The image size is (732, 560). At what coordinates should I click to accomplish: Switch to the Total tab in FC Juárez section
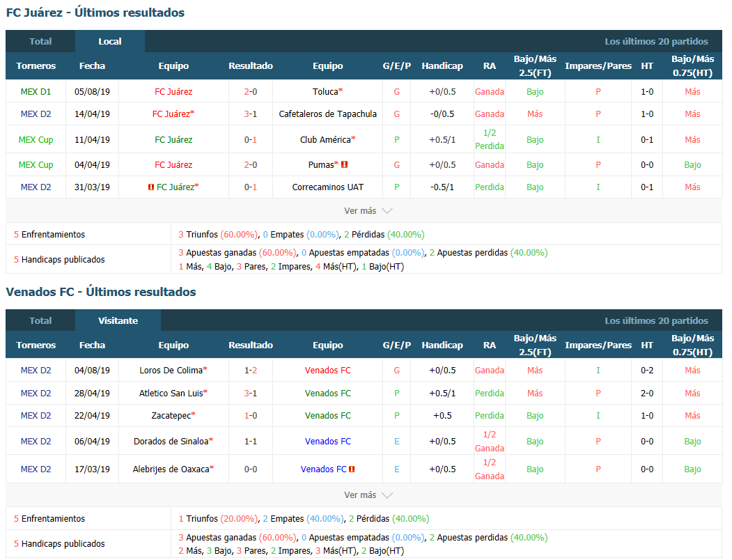[40, 41]
